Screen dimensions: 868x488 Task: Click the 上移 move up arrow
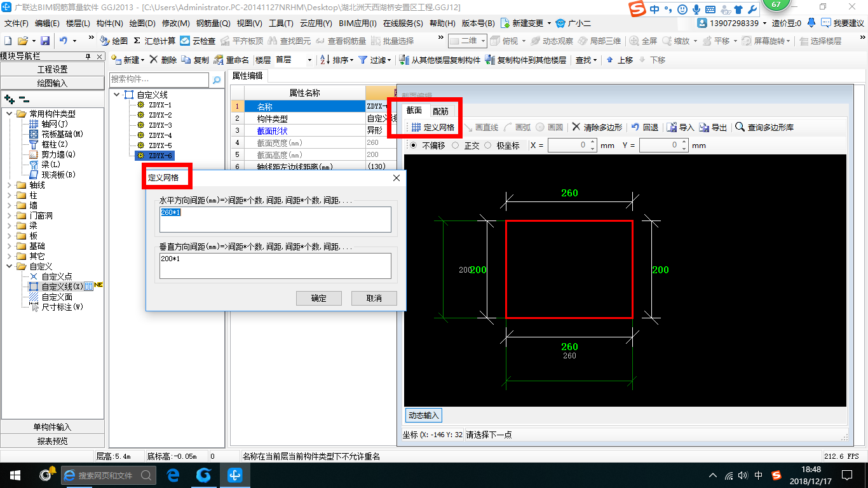(x=610, y=60)
